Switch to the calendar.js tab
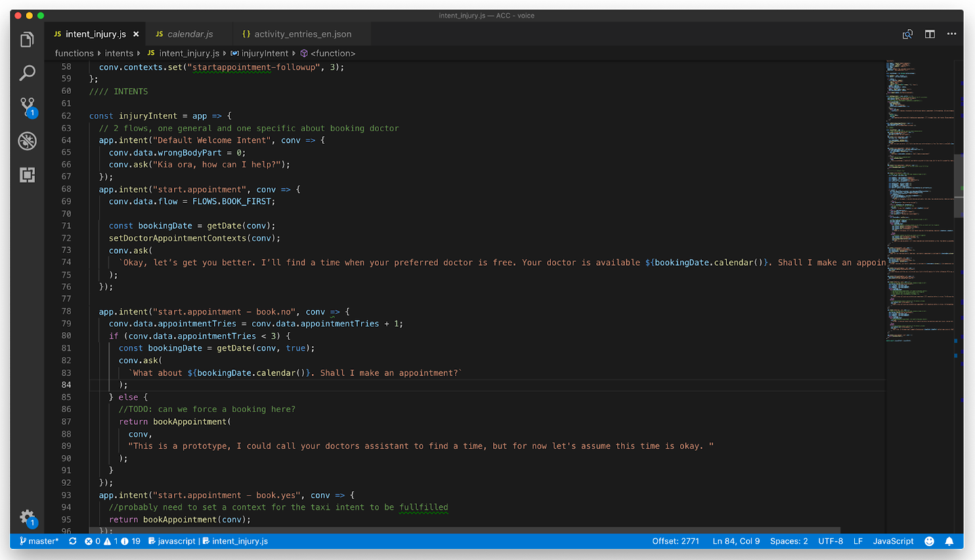The image size is (975, 560). click(190, 34)
